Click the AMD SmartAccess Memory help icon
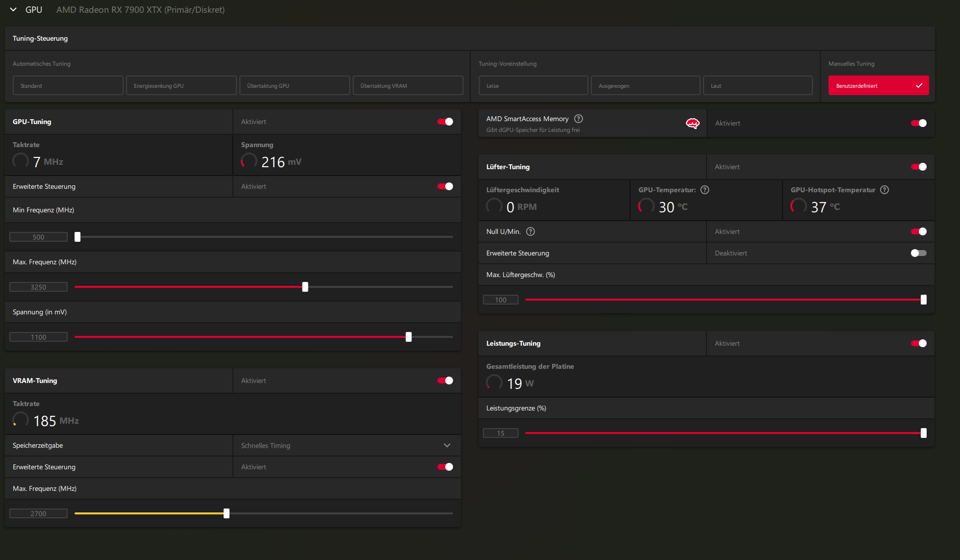The height and width of the screenshot is (560, 960). [579, 119]
